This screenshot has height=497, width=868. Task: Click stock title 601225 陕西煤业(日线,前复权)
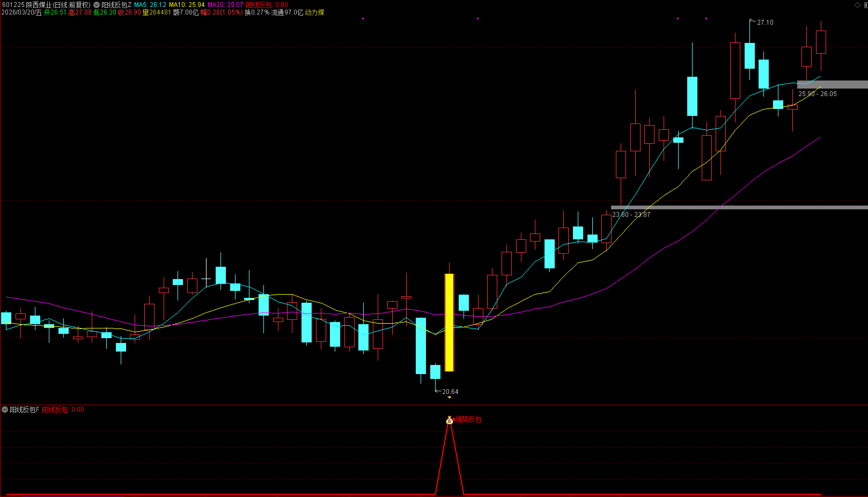[x=46, y=5]
